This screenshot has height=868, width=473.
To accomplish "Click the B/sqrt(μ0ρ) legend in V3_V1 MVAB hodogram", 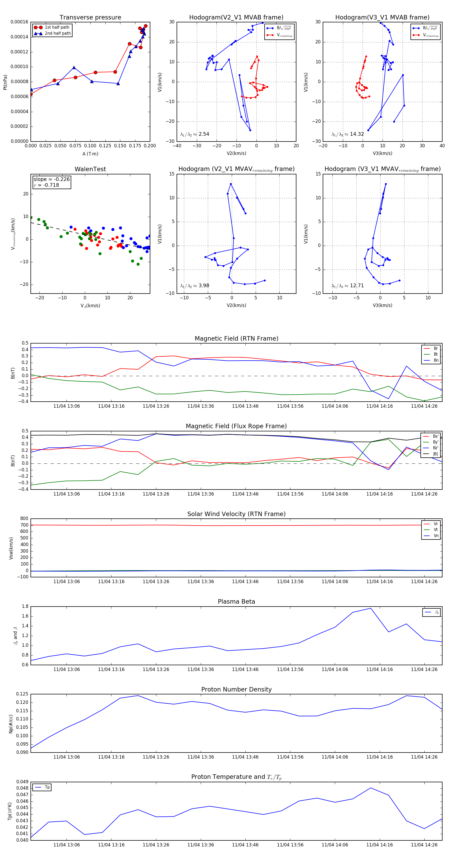I will tap(425, 28).
